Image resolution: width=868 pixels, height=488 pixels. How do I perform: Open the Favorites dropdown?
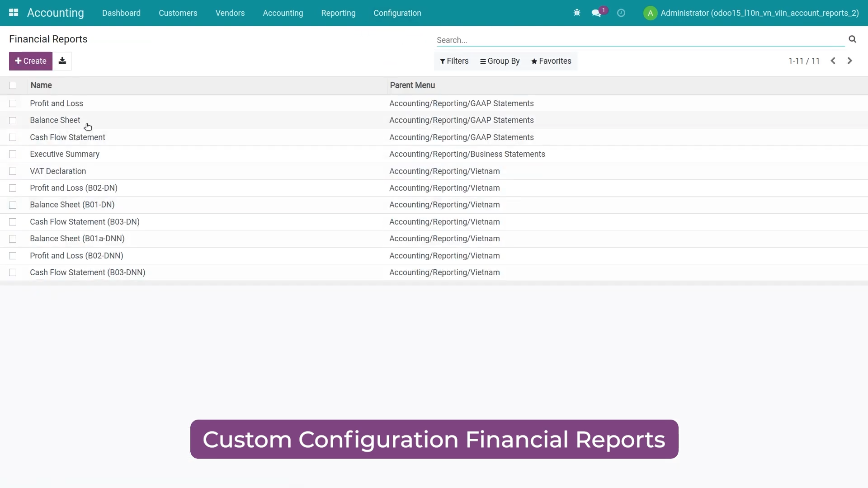(551, 61)
